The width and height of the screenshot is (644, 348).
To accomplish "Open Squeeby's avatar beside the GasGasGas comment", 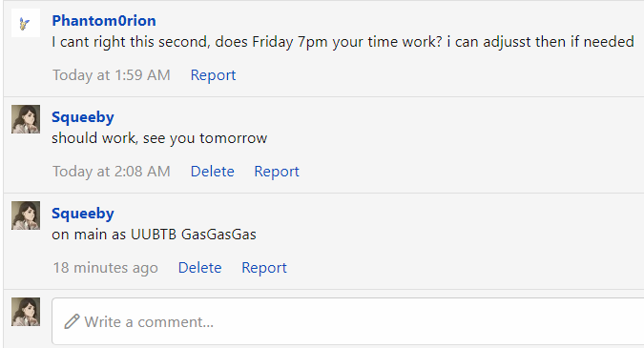I will tap(26, 215).
